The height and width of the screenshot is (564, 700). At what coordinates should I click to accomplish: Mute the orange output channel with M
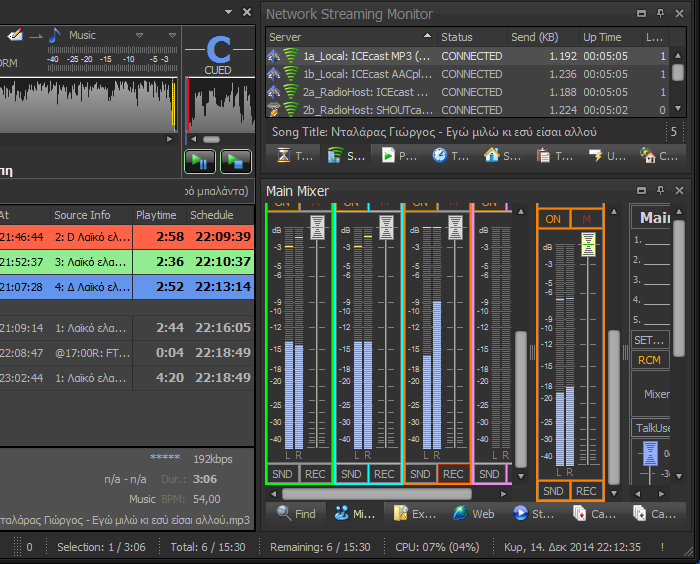tap(587, 219)
